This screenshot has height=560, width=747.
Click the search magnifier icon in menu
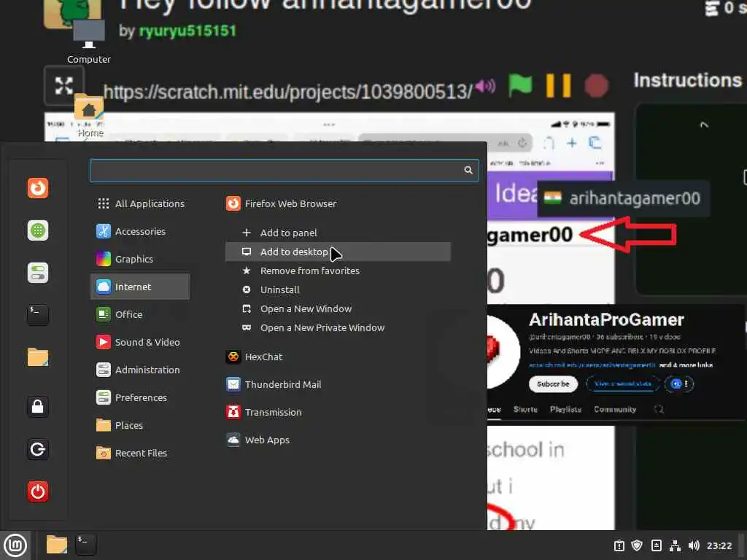468,170
